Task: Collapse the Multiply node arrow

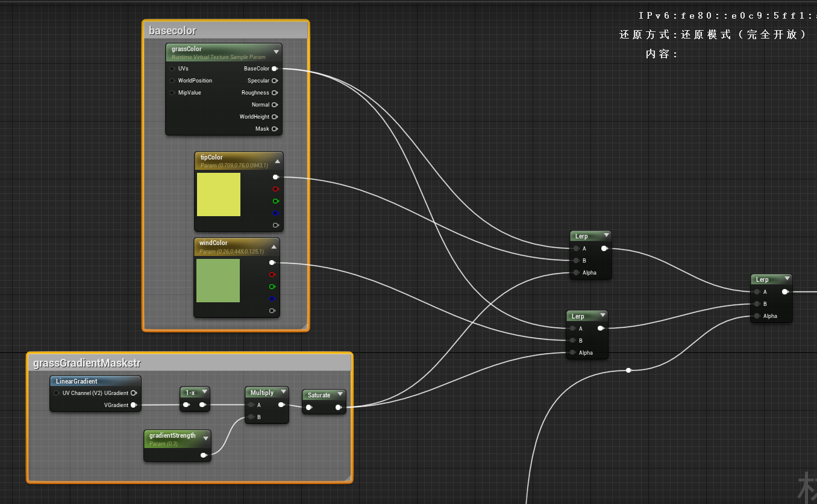Action: (x=283, y=393)
